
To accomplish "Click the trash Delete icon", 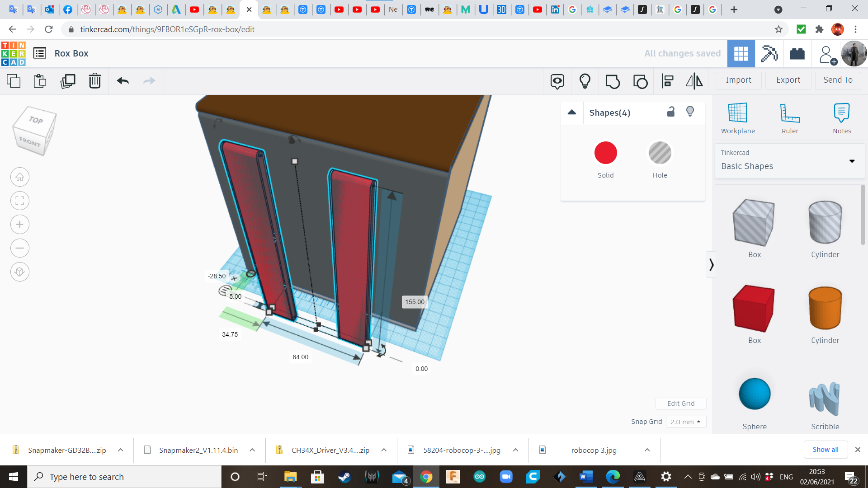I will pos(95,81).
